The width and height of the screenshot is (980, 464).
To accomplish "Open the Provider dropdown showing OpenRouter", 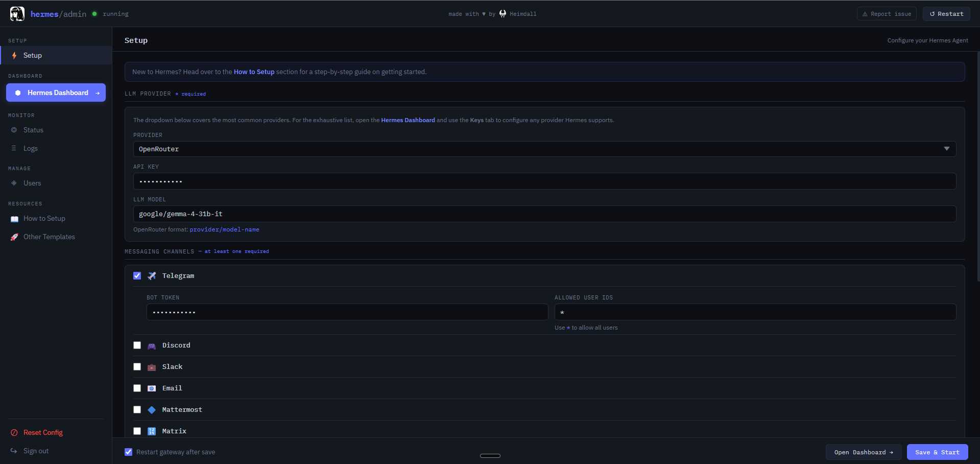I will (x=544, y=149).
